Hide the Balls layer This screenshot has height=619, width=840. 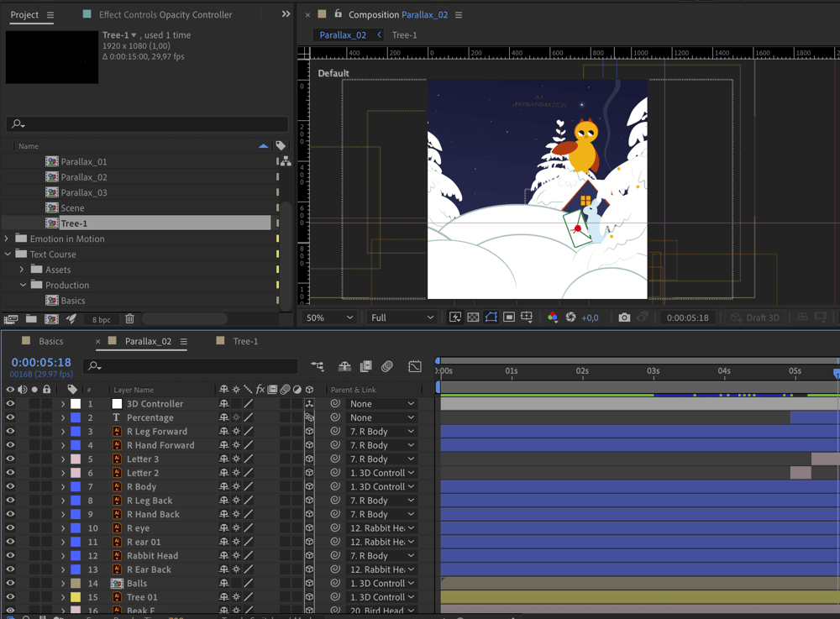pos(10,583)
